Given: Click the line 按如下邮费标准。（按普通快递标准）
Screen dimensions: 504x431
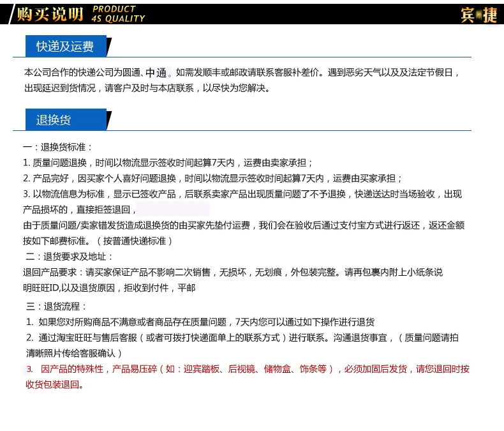Looking at the screenshot, I should (98, 241).
